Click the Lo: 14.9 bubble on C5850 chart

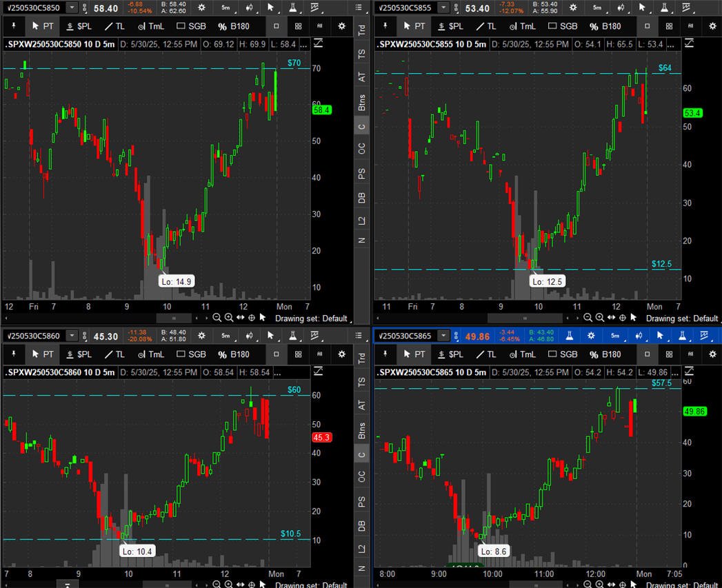click(177, 281)
